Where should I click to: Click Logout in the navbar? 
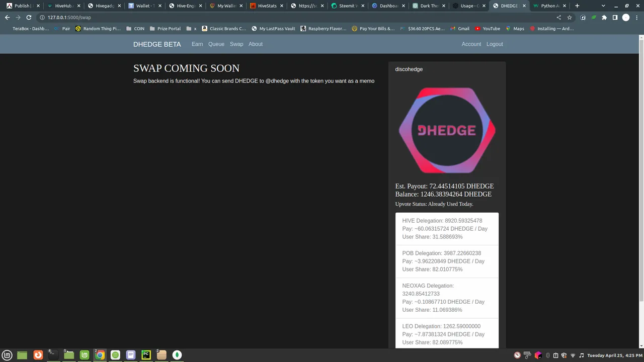[x=495, y=44]
